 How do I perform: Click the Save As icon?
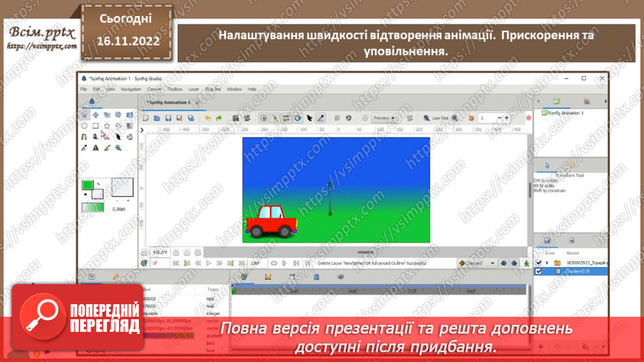[180, 118]
